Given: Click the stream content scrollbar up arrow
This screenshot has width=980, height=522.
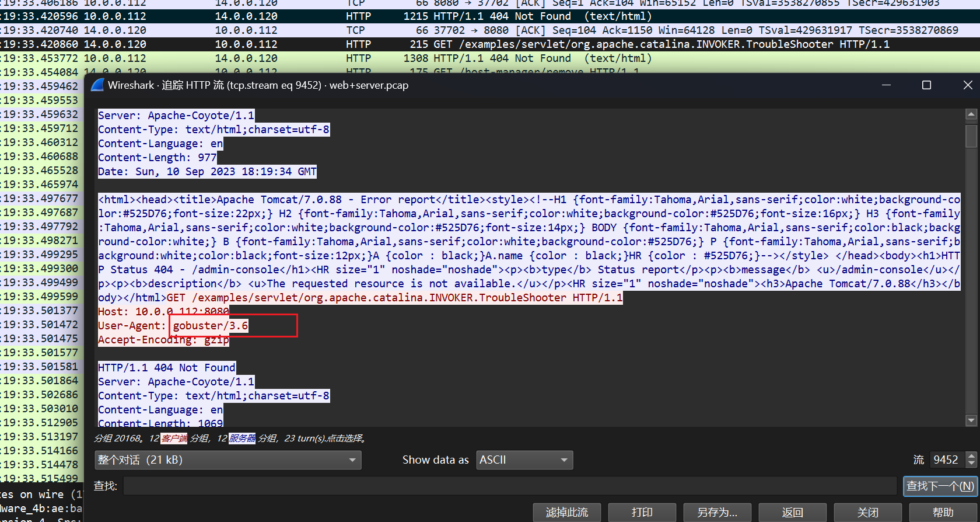Looking at the screenshot, I should pyautogui.click(x=971, y=114).
